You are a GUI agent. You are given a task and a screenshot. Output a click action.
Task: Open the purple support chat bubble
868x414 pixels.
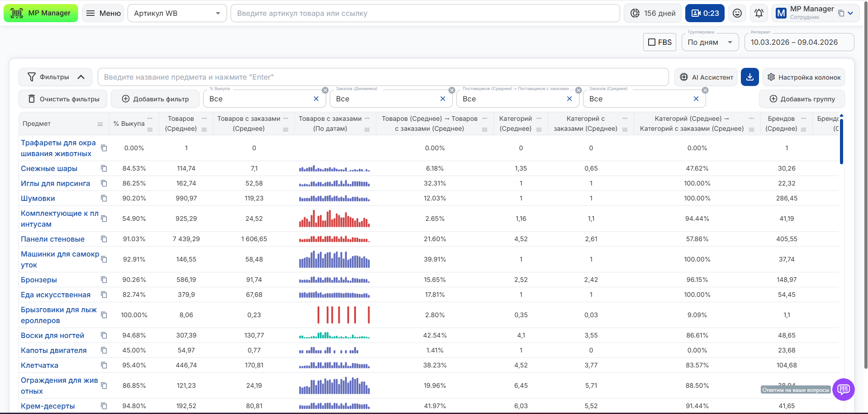[x=843, y=389]
